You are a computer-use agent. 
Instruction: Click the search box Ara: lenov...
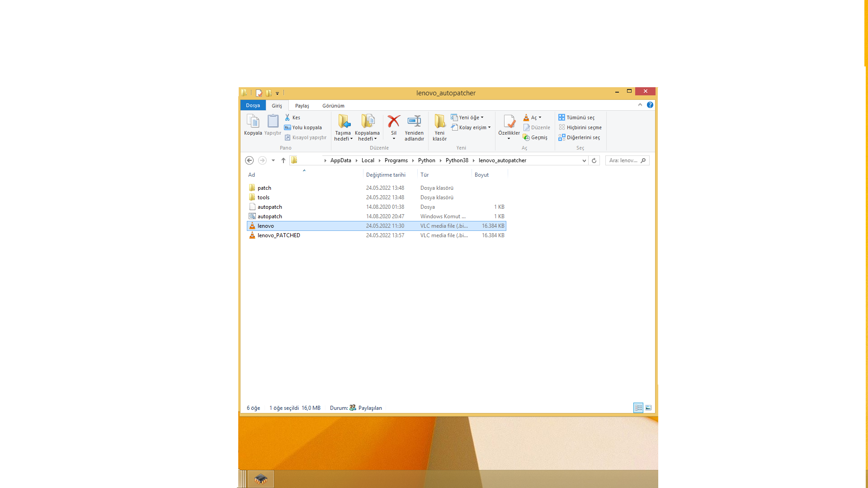[x=624, y=160]
